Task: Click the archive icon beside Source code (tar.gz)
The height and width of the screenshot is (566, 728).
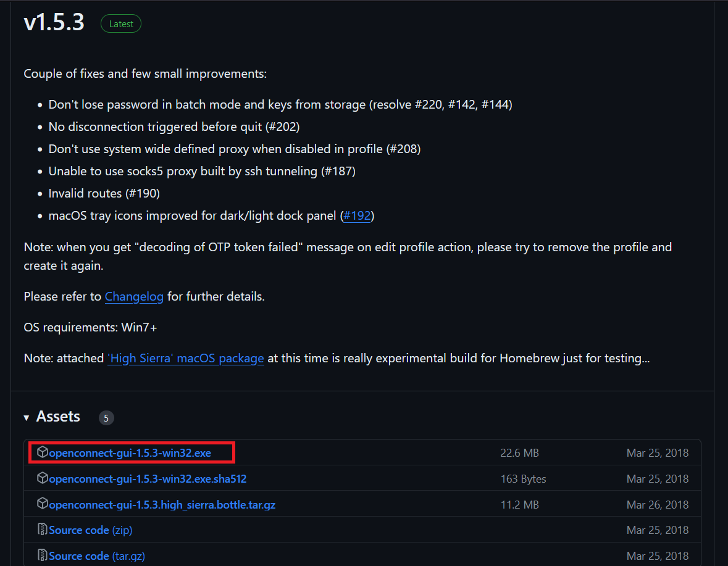Action: point(43,556)
